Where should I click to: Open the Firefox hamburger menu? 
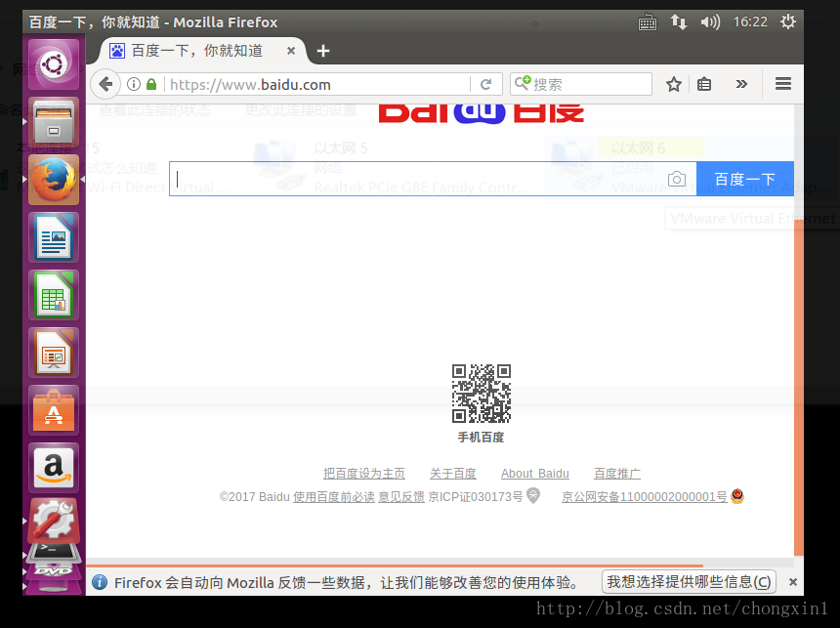coord(782,84)
